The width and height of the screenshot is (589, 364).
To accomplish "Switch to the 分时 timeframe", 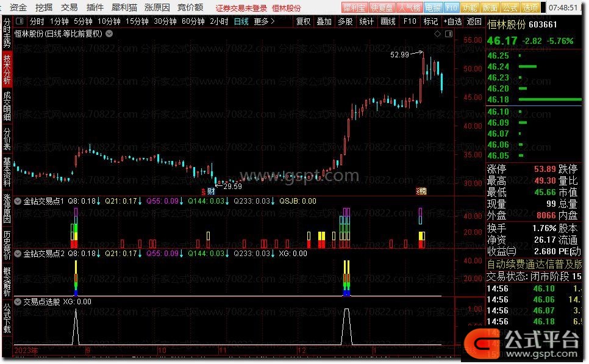I will point(37,21).
